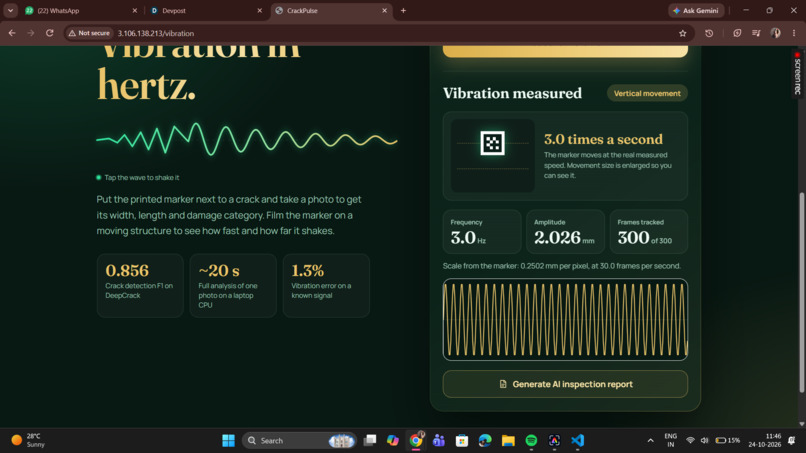Screen dimensions: 806x453
Task: Open browser history icon in toolbar
Action: pos(709,33)
